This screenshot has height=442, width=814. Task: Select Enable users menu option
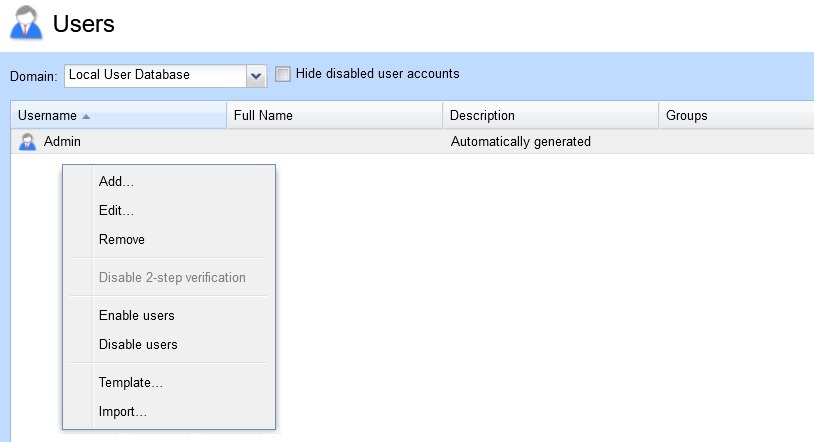[x=137, y=316]
